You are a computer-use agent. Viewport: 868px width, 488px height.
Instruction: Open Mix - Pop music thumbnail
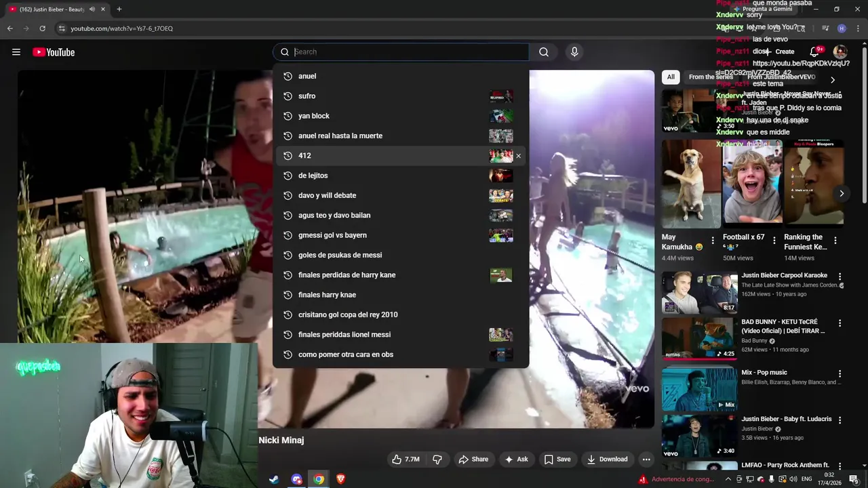point(699,388)
